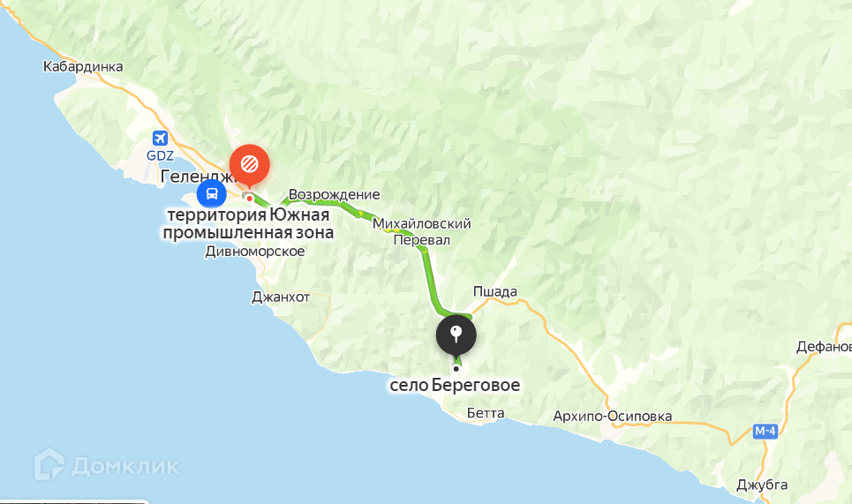Click the Джанхот label
This screenshot has width=852, height=504.
click(x=281, y=297)
